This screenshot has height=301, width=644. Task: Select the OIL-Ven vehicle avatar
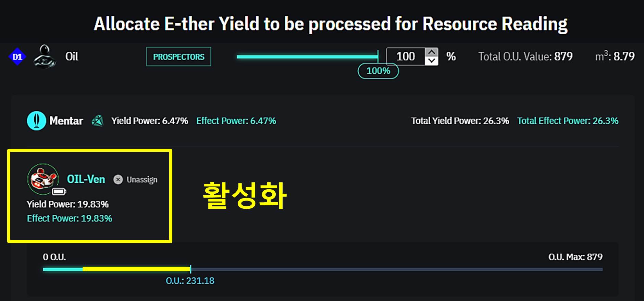coord(42,178)
